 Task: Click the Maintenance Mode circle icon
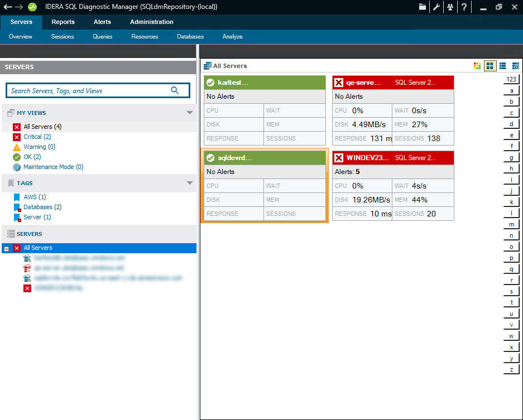point(17,167)
